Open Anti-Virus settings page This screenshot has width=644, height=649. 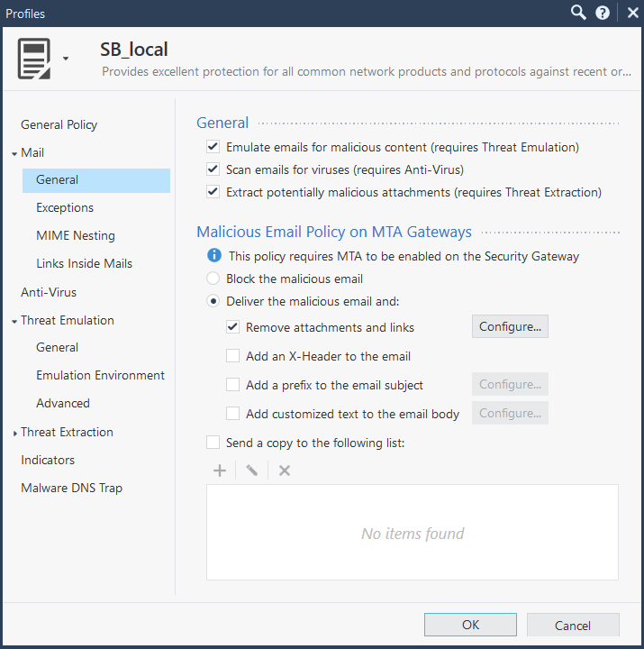49,292
